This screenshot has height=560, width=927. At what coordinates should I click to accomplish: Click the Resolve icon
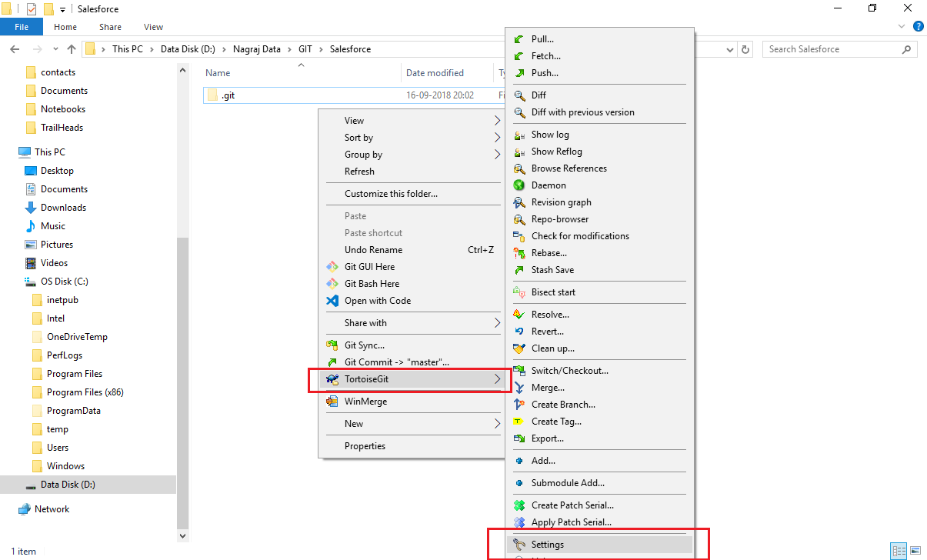pyautogui.click(x=519, y=315)
